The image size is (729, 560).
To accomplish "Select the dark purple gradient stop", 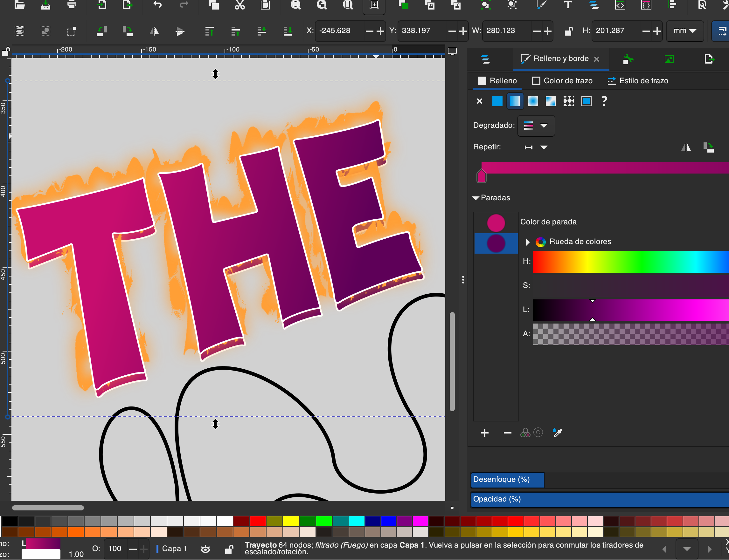I will point(496,243).
